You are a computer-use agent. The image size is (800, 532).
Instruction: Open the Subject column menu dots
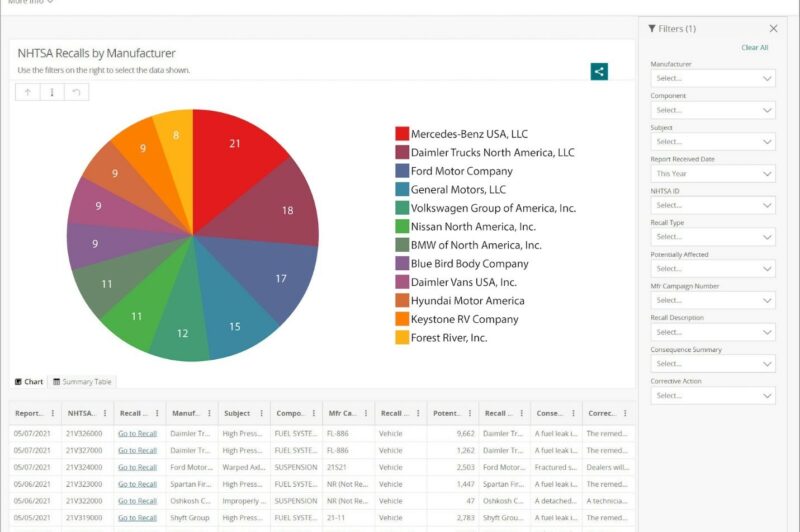(262, 412)
